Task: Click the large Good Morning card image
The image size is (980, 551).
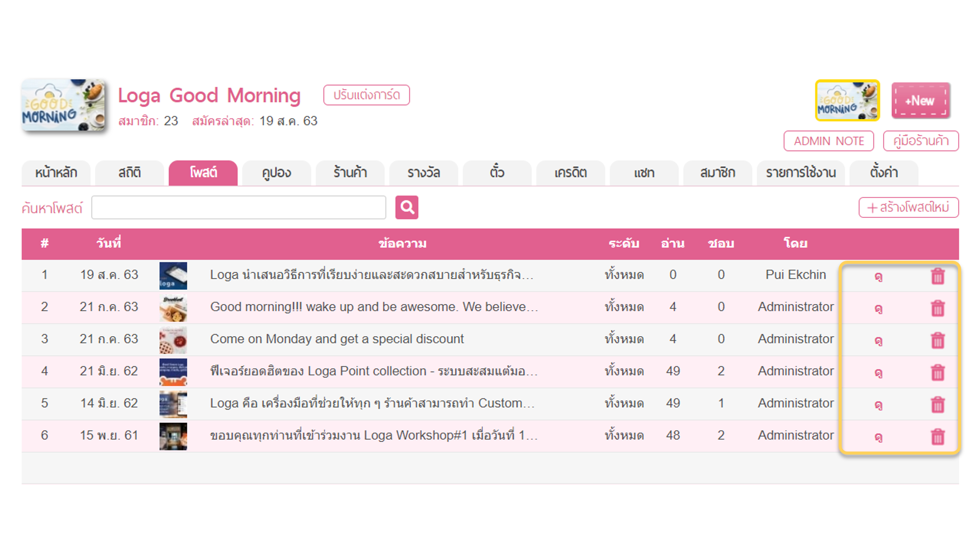Action: (x=63, y=105)
